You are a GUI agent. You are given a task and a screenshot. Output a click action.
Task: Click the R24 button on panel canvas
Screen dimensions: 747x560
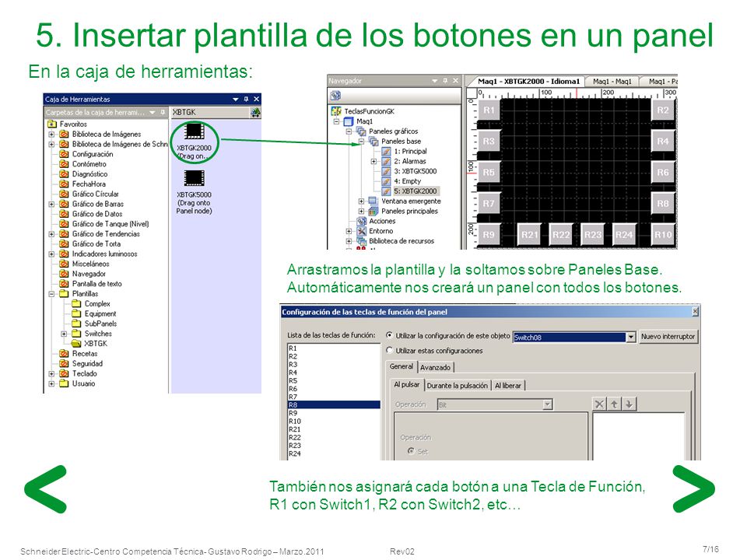tap(623, 235)
